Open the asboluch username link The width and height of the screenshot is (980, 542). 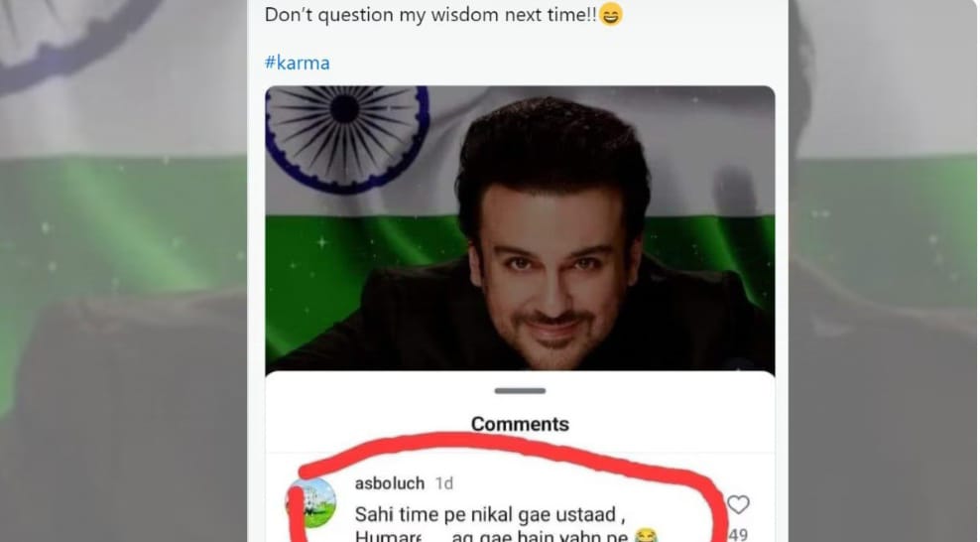tap(390, 483)
